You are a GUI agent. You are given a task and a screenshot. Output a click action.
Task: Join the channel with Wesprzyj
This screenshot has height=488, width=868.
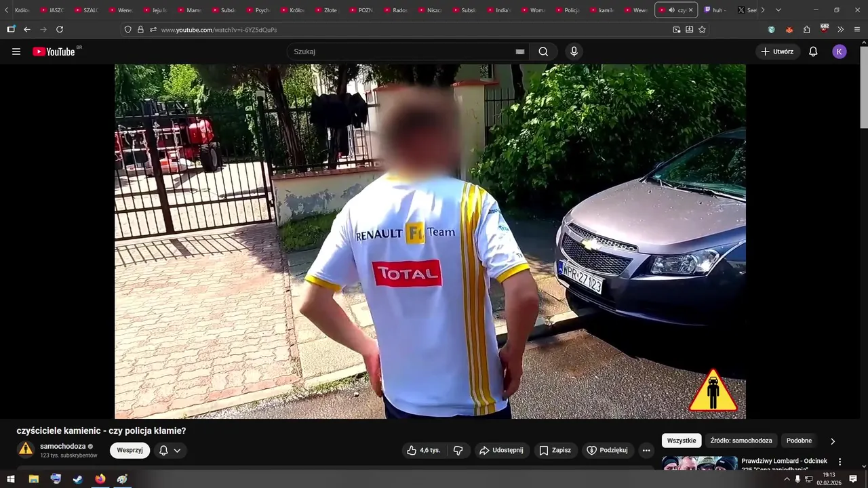[x=130, y=450]
